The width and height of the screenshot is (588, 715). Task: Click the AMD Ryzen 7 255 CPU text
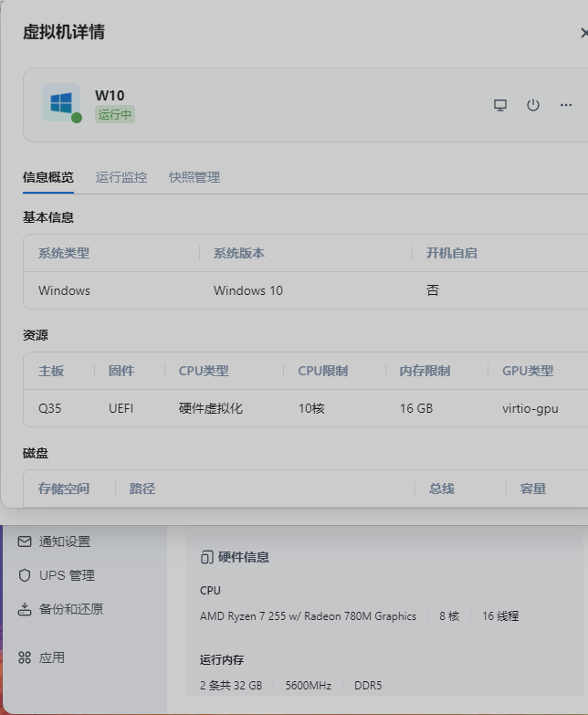pyautogui.click(x=308, y=616)
